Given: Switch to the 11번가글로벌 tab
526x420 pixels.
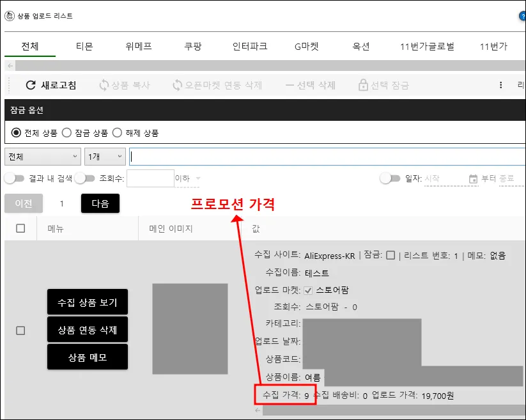Looking at the screenshot, I should (427, 46).
